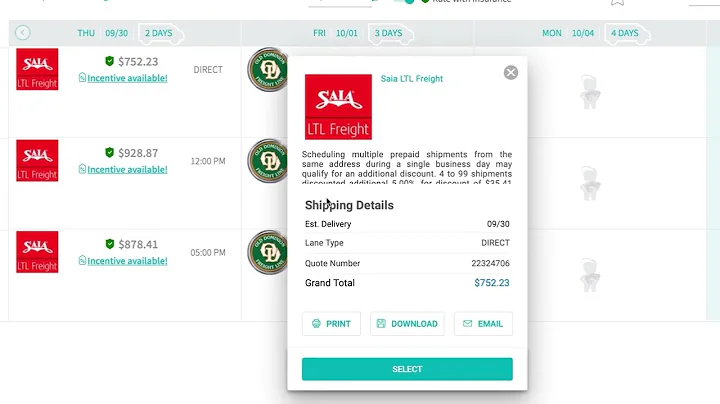
Task: Select this Saia LTL Freight rate
Action: (x=407, y=369)
